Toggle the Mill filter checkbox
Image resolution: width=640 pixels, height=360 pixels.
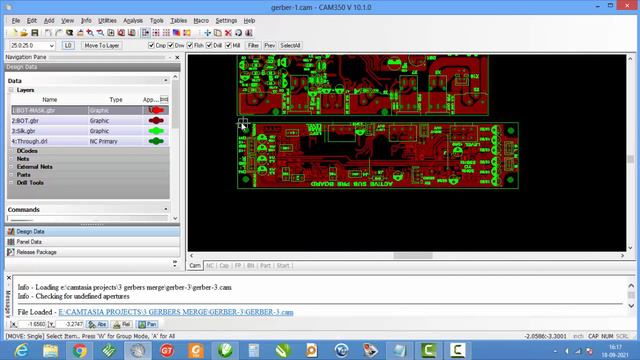[228, 45]
